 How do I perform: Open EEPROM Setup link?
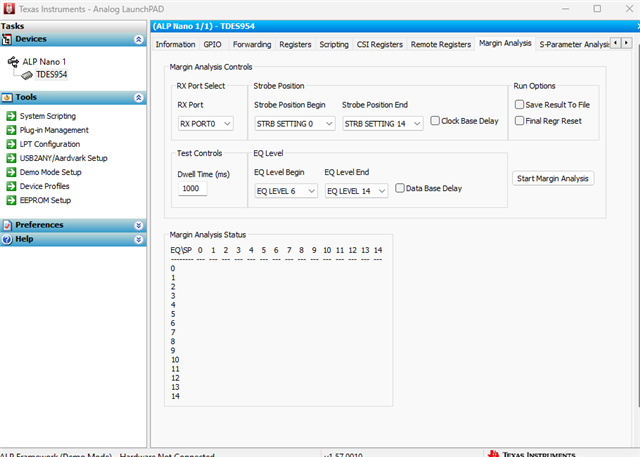pyautogui.click(x=45, y=200)
